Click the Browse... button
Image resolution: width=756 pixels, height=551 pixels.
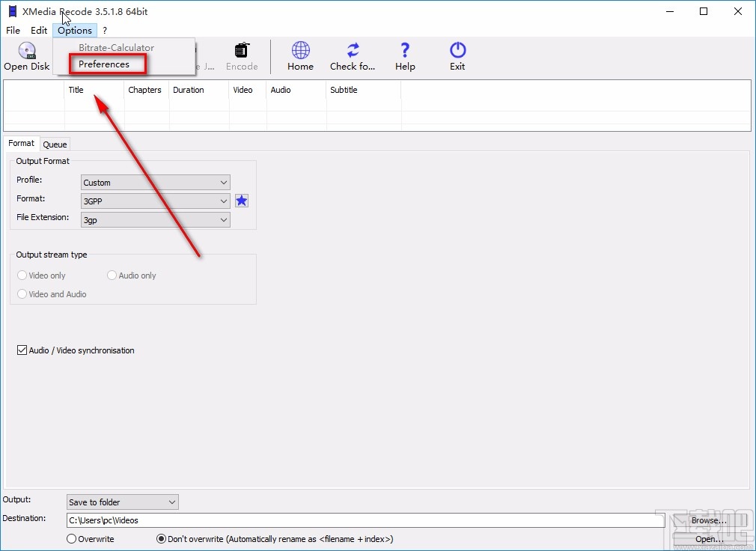[708, 520]
